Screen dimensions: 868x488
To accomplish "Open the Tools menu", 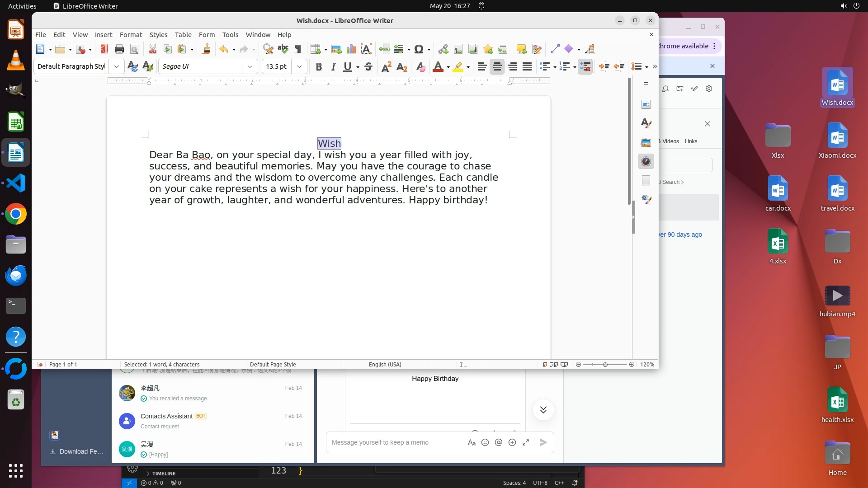I will tap(230, 35).
